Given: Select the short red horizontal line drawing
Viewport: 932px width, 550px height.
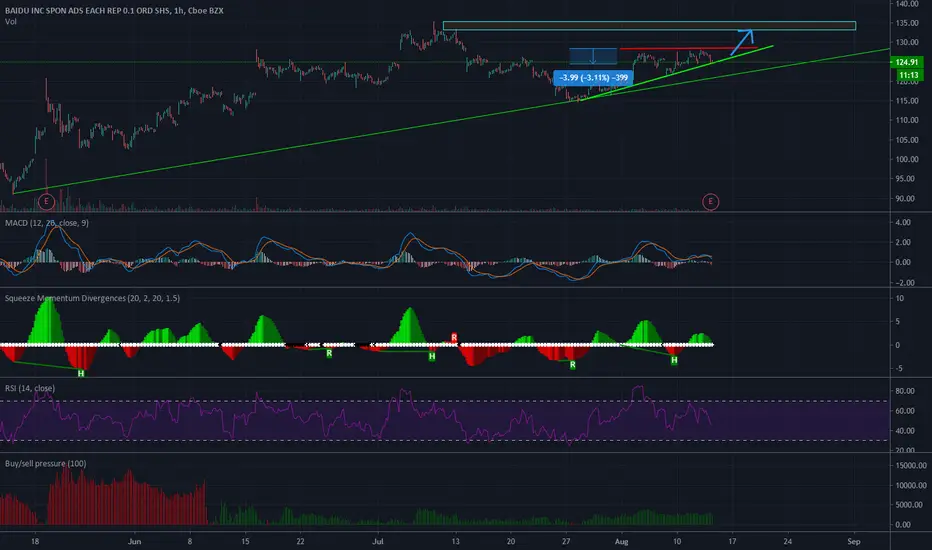Looking at the screenshot, I should pyautogui.click(x=688, y=48).
